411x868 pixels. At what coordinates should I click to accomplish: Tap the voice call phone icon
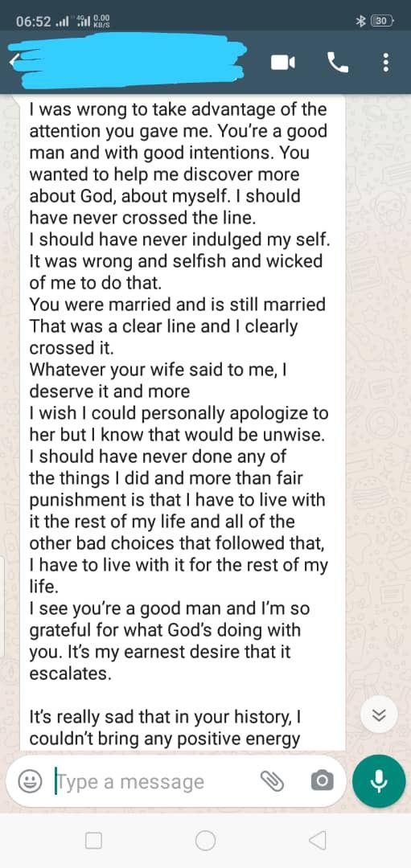click(338, 63)
